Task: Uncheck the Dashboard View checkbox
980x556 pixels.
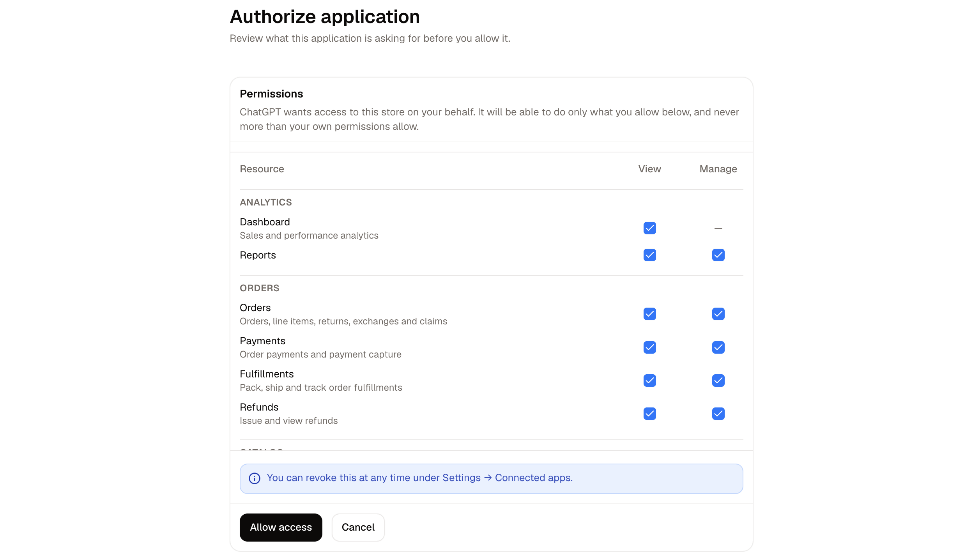Action: pos(649,228)
